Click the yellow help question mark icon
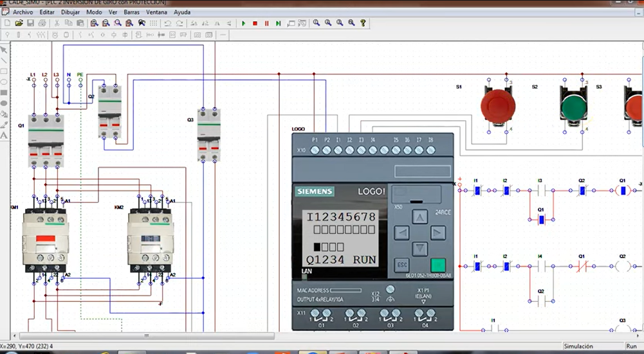This screenshot has height=354, width=644. click(363, 23)
